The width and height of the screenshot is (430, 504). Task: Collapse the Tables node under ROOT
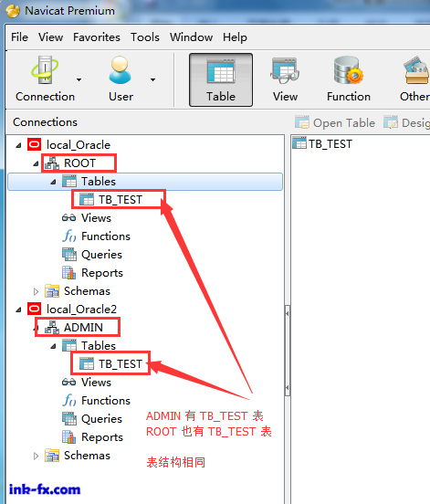53,183
